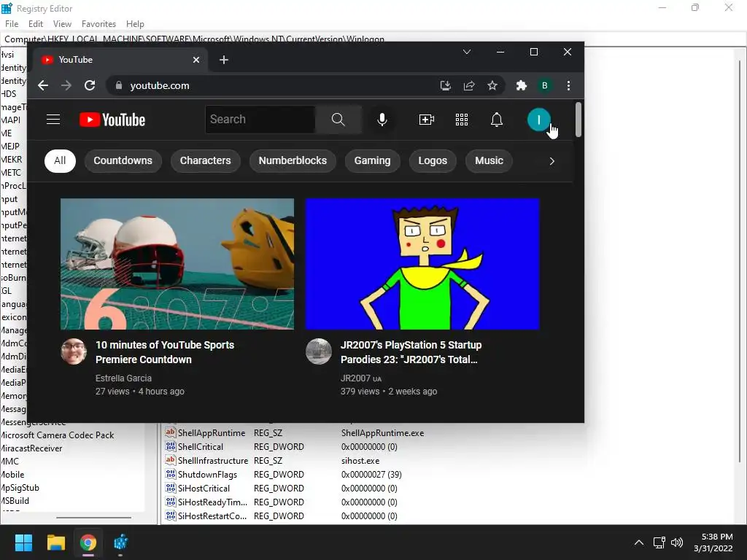Open Registry Editor View menu

point(62,24)
